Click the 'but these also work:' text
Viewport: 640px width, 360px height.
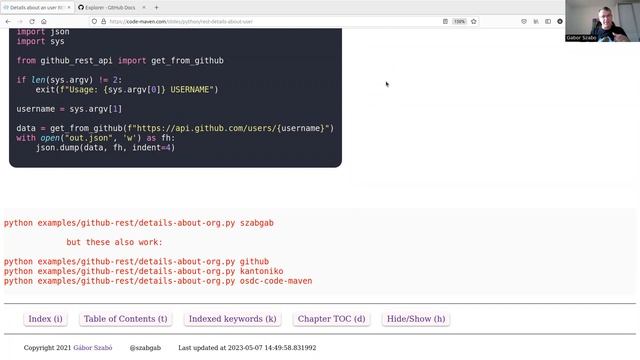pos(114,242)
